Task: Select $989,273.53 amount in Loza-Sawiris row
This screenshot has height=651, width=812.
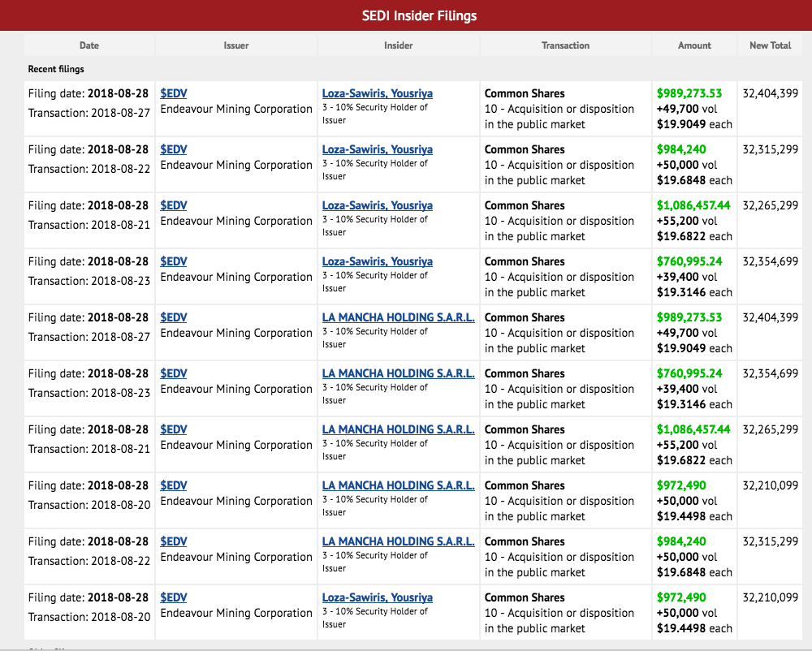Action: (689, 93)
